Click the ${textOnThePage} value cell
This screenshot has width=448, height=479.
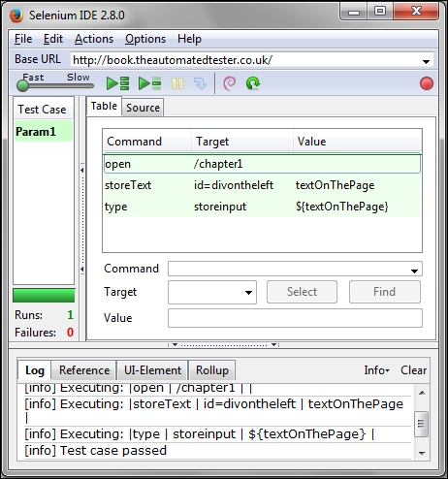(x=341, y=207)
